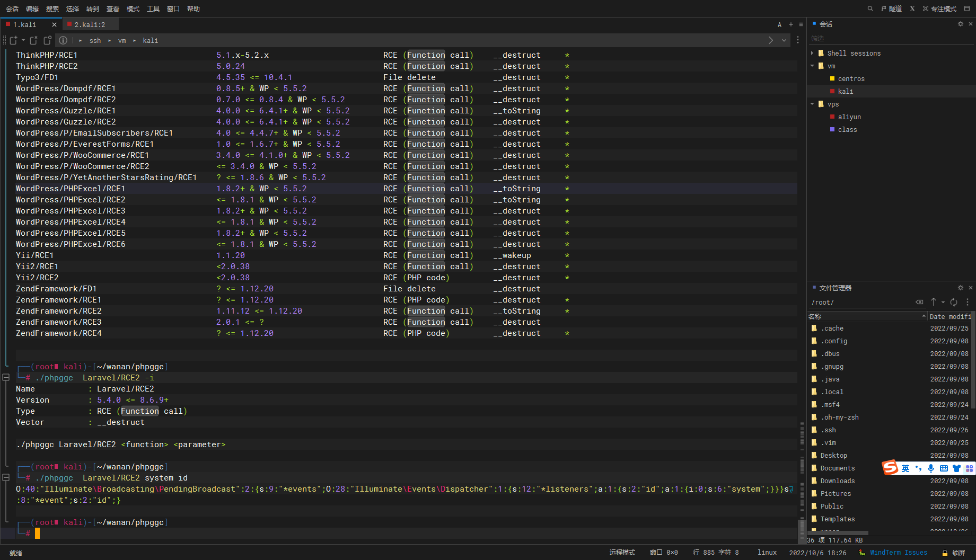This screenshot has width=976, height=560.
Task: Open the 隧道 tunnel button
Action: (892, 8)
